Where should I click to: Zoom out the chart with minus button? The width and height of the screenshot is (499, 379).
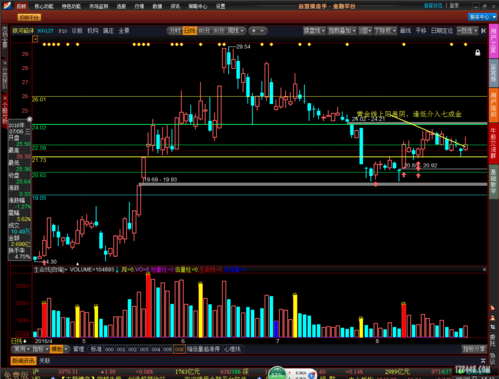[x=262, y=31]
